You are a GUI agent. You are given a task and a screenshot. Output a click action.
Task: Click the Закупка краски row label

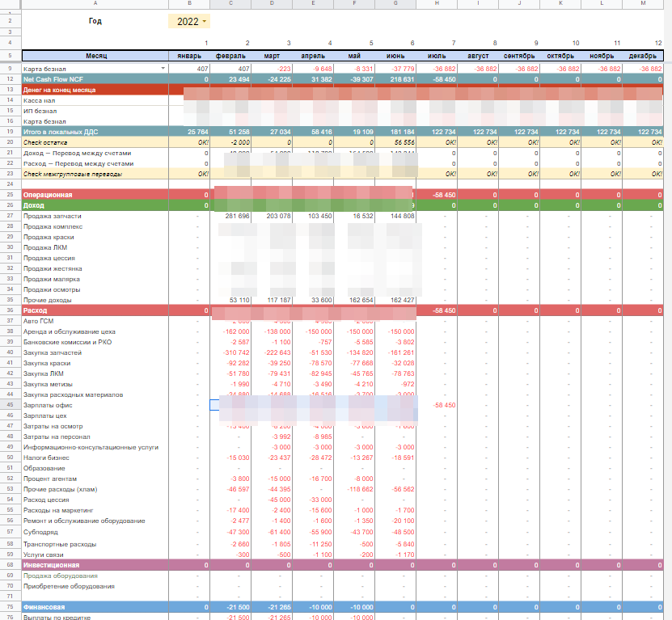pyautogui.click(x=47, y=363)
